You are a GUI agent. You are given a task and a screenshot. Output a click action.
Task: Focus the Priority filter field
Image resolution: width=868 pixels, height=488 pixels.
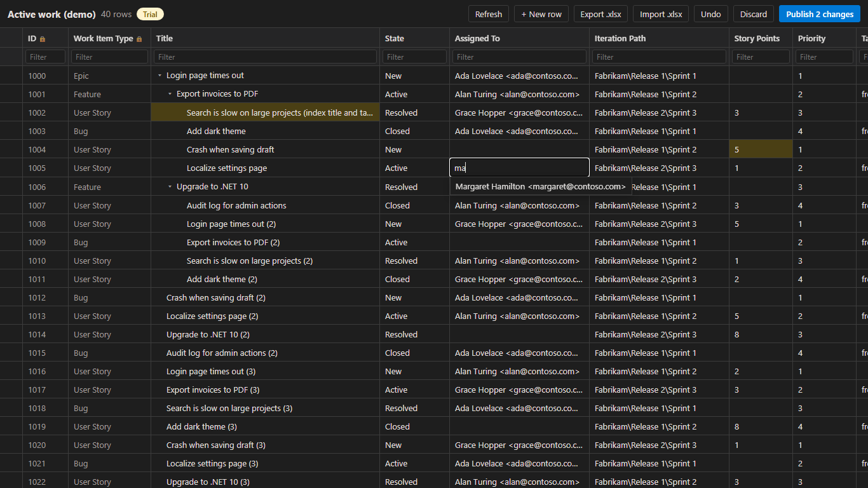point(825,57)
